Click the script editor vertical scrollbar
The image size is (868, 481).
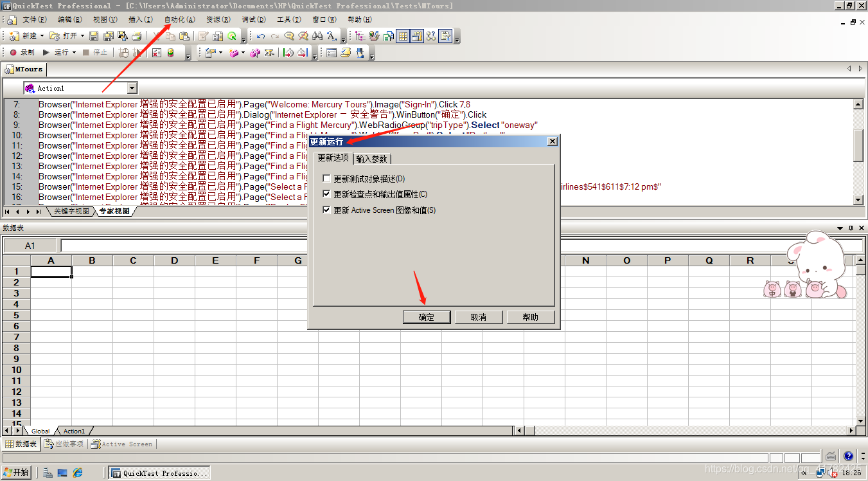858,151
